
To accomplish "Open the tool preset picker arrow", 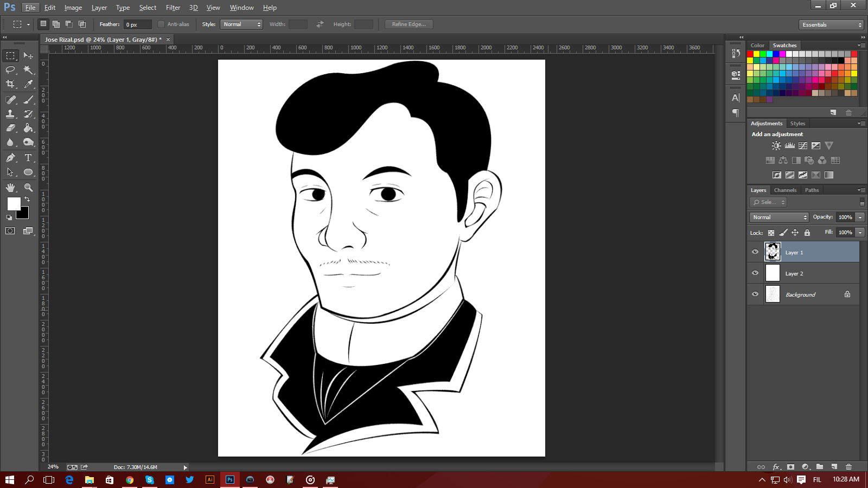I will pos(28,24).
